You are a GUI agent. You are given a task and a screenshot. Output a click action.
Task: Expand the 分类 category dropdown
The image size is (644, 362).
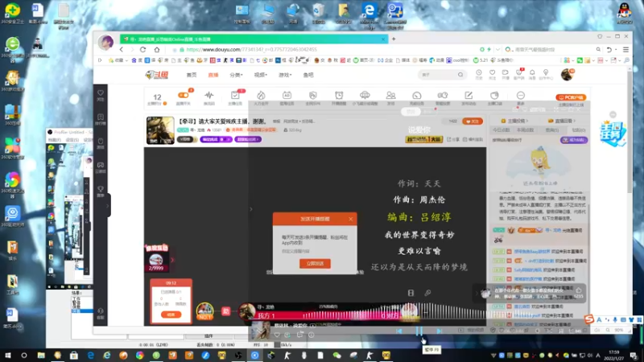point(236,75)
